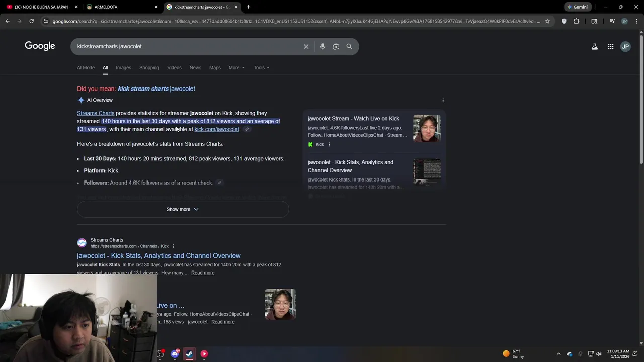Open the source link icon after kick.com/jawocolet
This screenshot has height=362, width=644.
click(247, 129)
